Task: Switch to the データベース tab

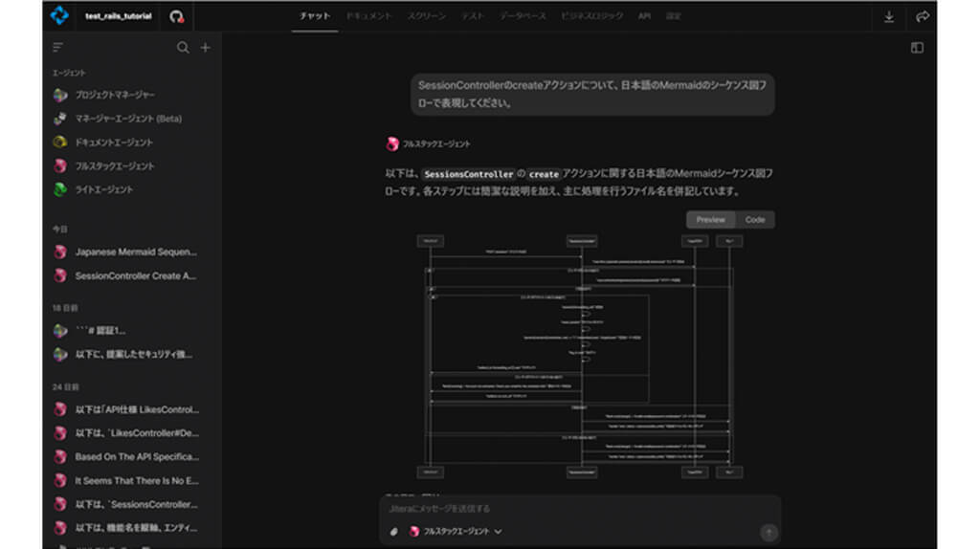Action: tap(523, 16)
